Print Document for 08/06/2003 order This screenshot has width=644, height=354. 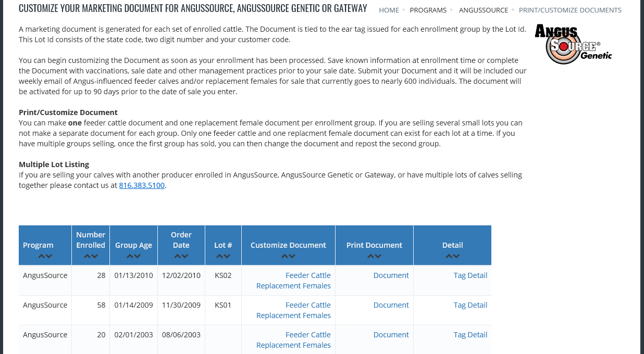[x=391, y=335]
